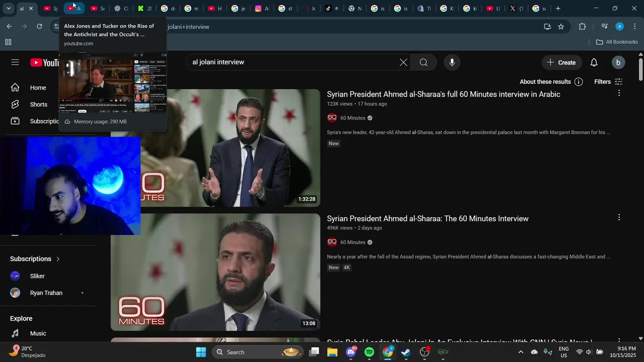Open Task View on the taskbar
The height and width of the screenshot is (362, 644).
point(314,352)
